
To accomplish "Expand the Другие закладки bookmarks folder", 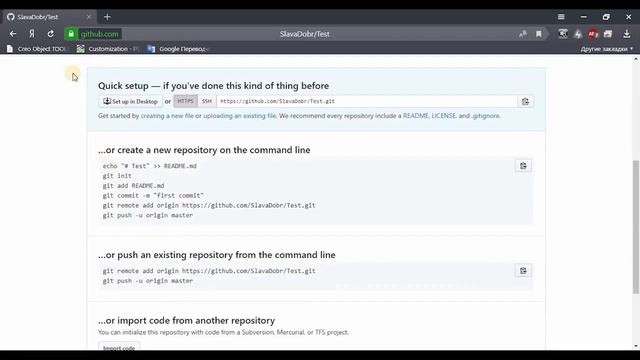I will pos(607,49).
